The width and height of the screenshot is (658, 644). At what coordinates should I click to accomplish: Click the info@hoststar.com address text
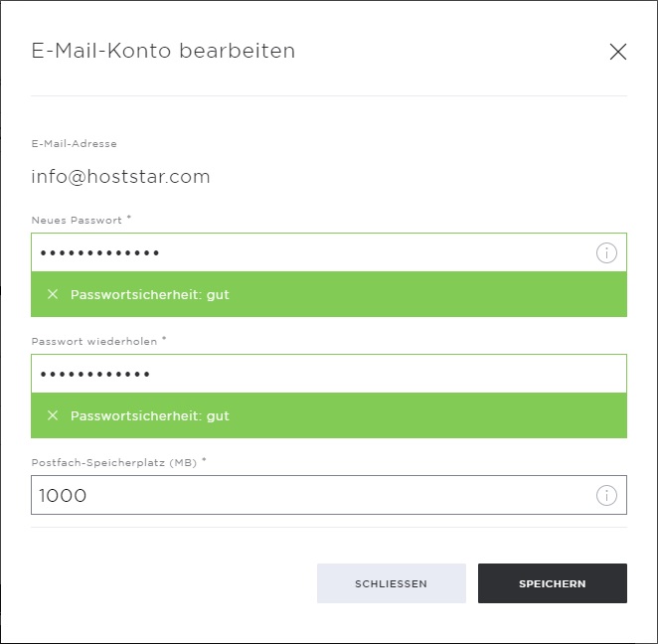(120, 177)
